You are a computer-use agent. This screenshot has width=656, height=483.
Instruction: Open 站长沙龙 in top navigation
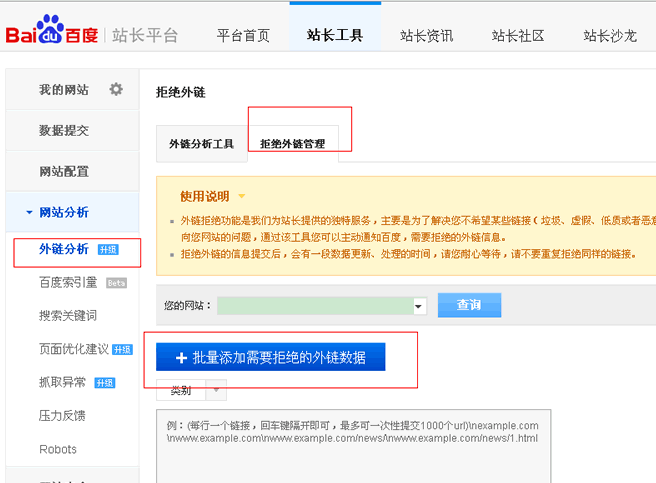pyautogui.click(x=610, y=36)
